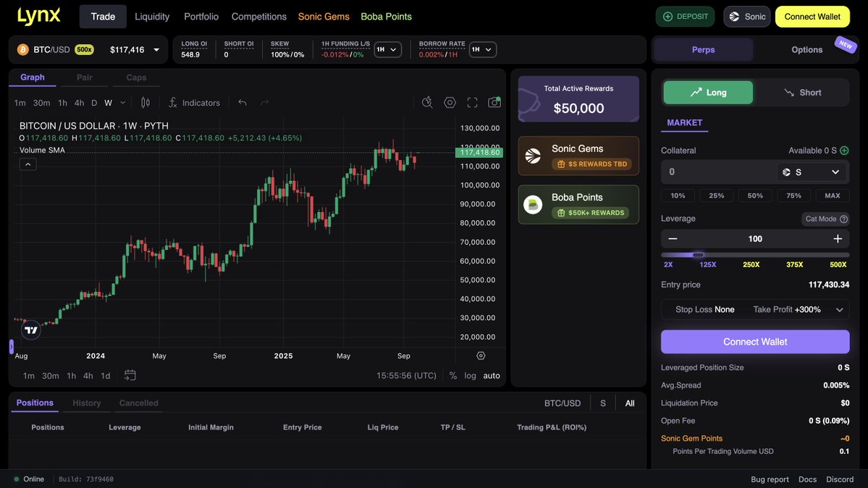This screenshot has width=868, height=488.
Task: Open the BTC/USD pair dropdown
Action: tap(88, 50)
